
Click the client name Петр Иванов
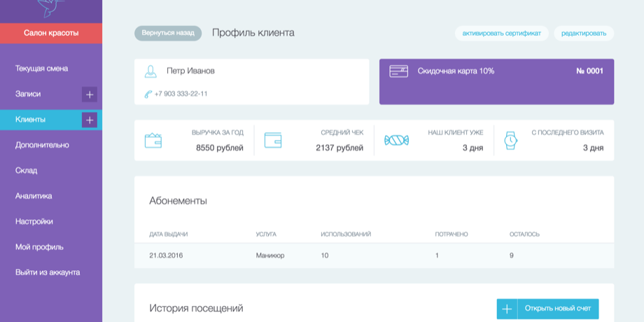[190, 71]
